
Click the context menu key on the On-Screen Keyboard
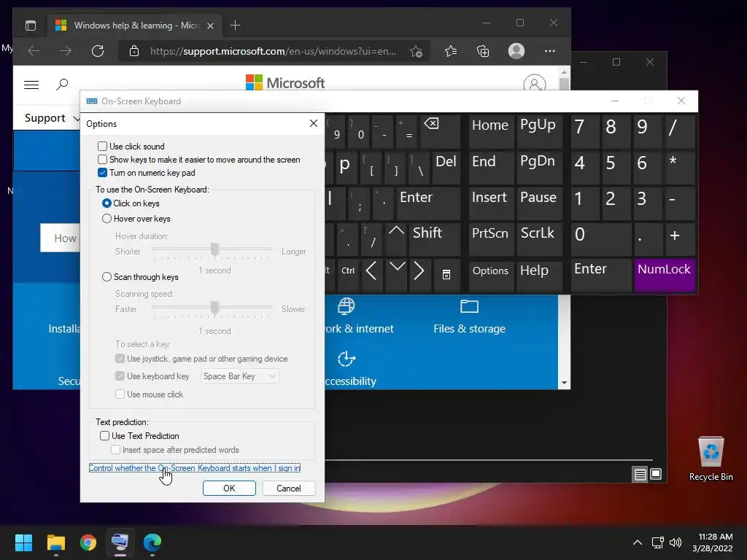pyautogui.click(x=446, y=275)
